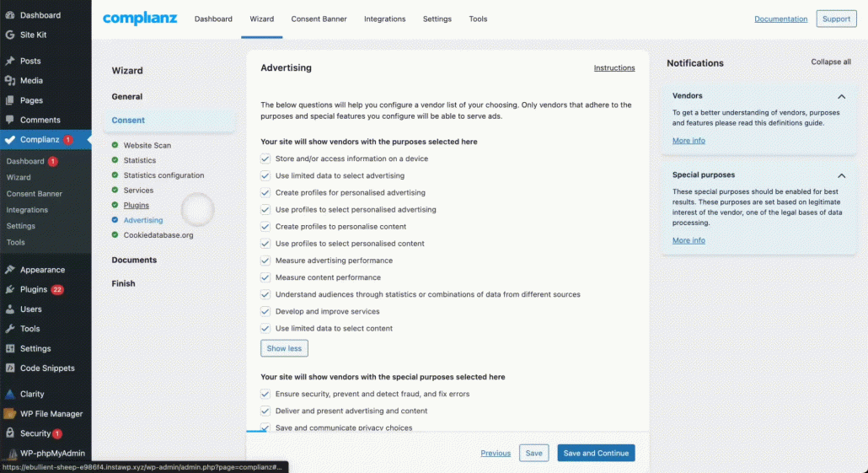Click the Site Kit icon in sidebar

click(10, 35)
